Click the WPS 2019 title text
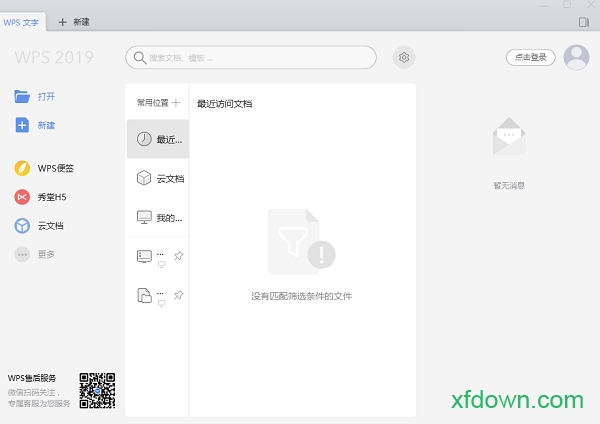 pos(54,57)
